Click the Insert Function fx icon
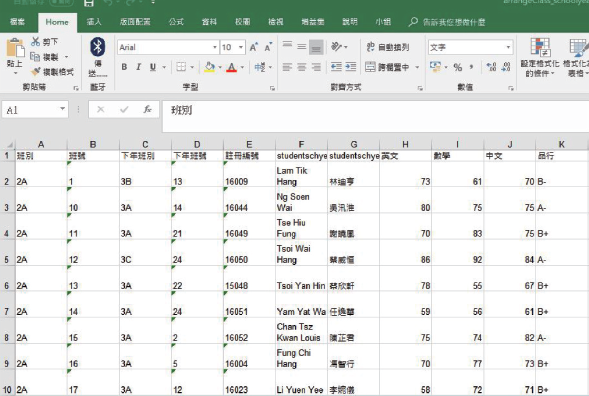The height and width of the screenshot is (396, 589). 147,109
